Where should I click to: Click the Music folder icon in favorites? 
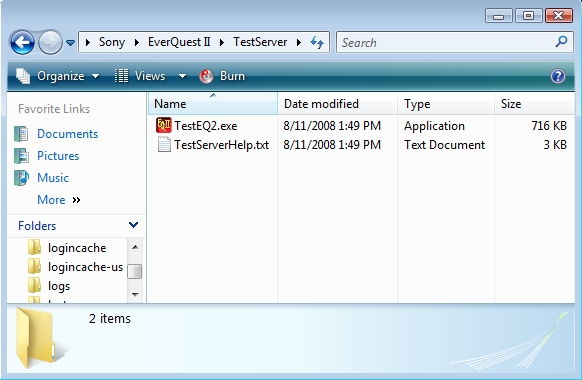point(21,178)
